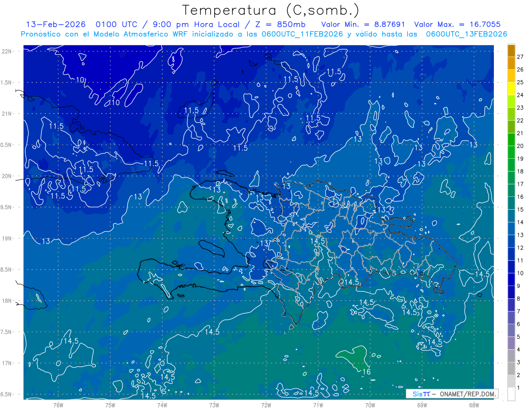The height and width of the screenshot is (411, 532).
Task: Click the '12' colorbar label
Action: (520, 248)
